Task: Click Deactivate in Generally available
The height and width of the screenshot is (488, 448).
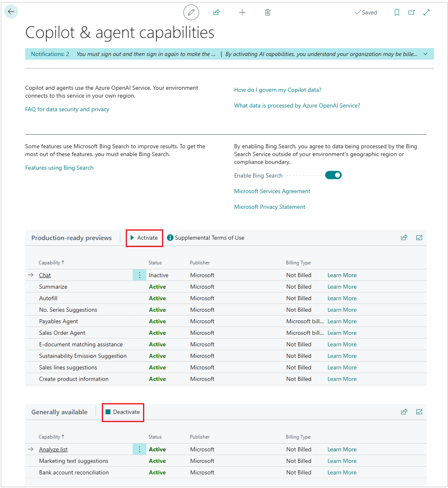Action: point(123,412)
